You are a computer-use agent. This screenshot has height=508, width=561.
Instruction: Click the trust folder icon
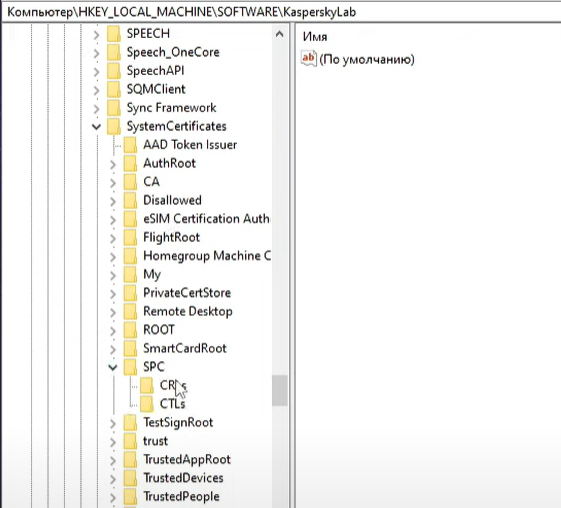[130, 441]
